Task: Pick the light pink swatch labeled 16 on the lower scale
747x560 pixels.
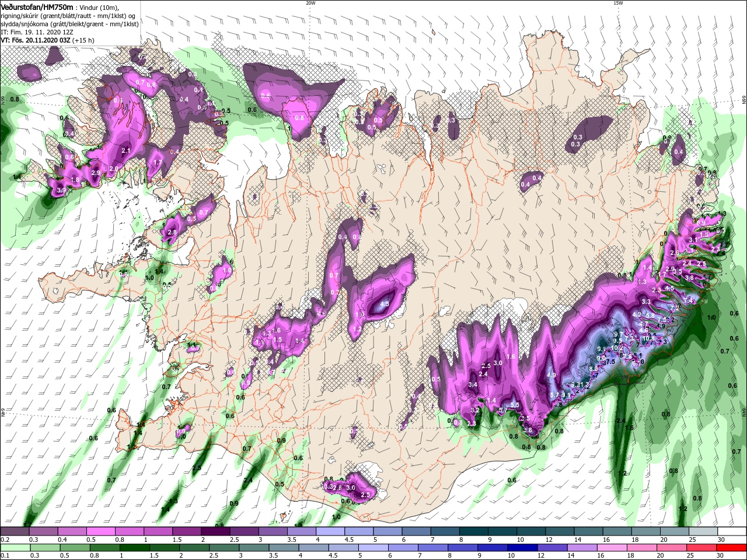Action: pos(612,548)
